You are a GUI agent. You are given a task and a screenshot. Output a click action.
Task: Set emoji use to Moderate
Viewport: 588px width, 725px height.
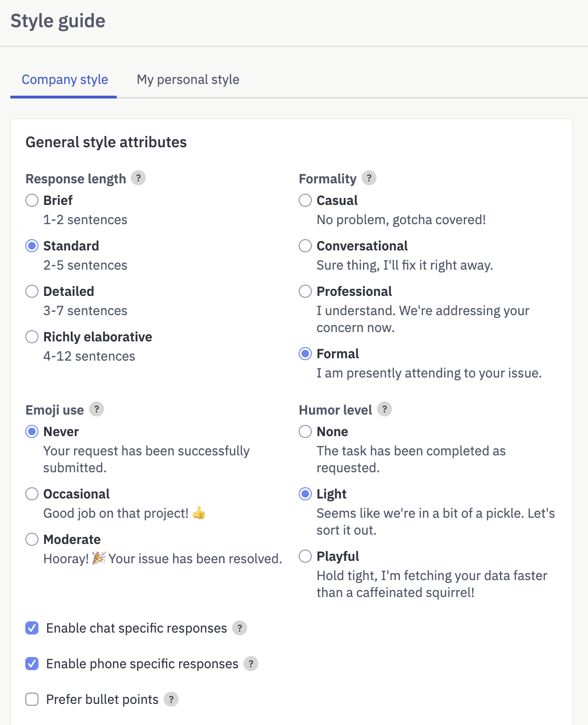[x=32, y=539]
